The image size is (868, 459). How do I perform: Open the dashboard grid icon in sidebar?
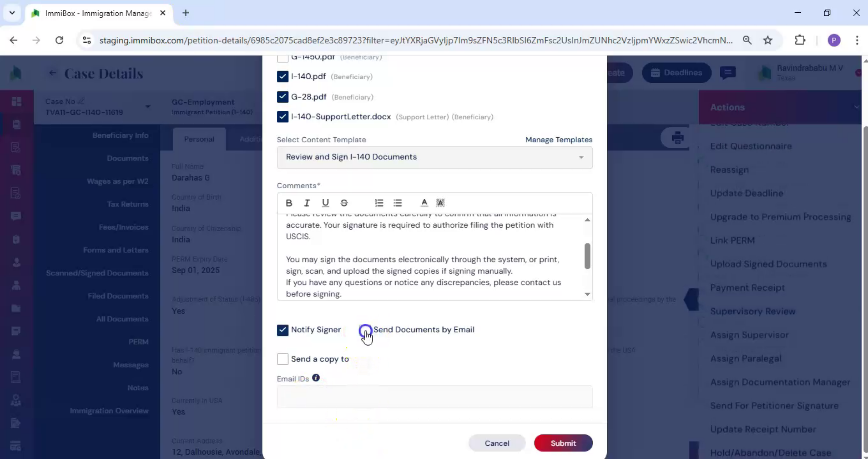click(16, 102)
